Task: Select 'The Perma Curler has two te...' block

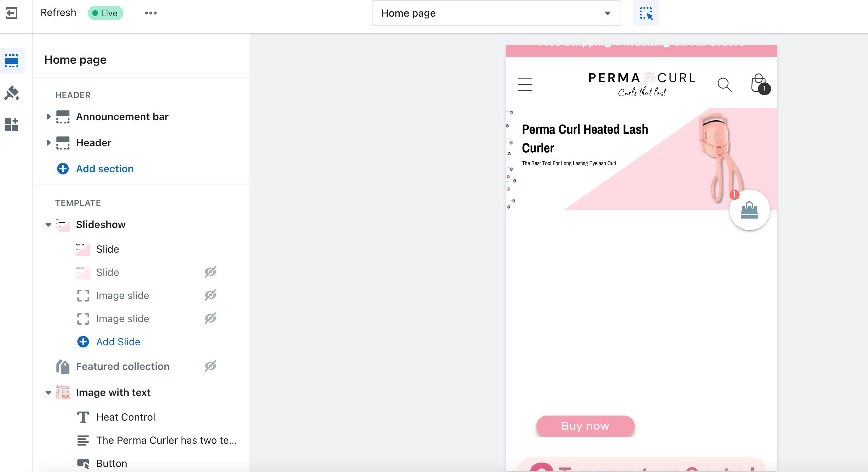Action: tap(141, 441)
